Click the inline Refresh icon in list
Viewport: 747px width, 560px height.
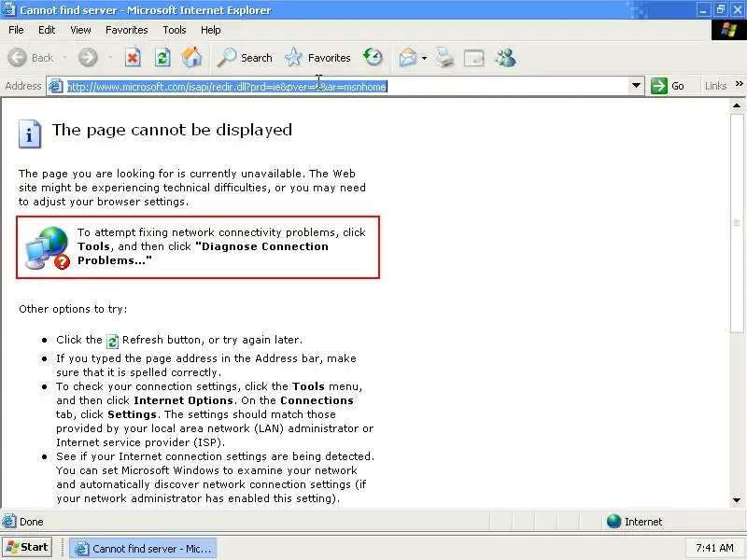[112, 341]
